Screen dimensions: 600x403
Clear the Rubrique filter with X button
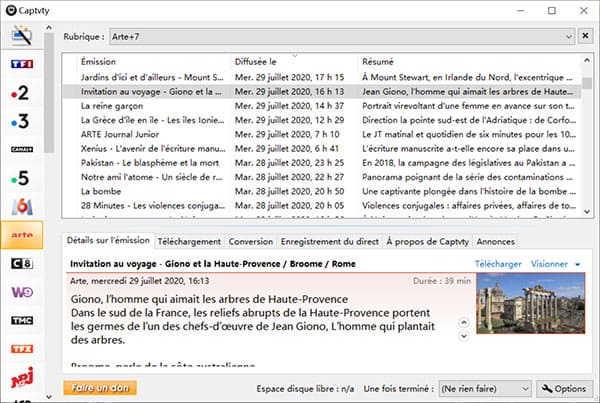point(585,36)
